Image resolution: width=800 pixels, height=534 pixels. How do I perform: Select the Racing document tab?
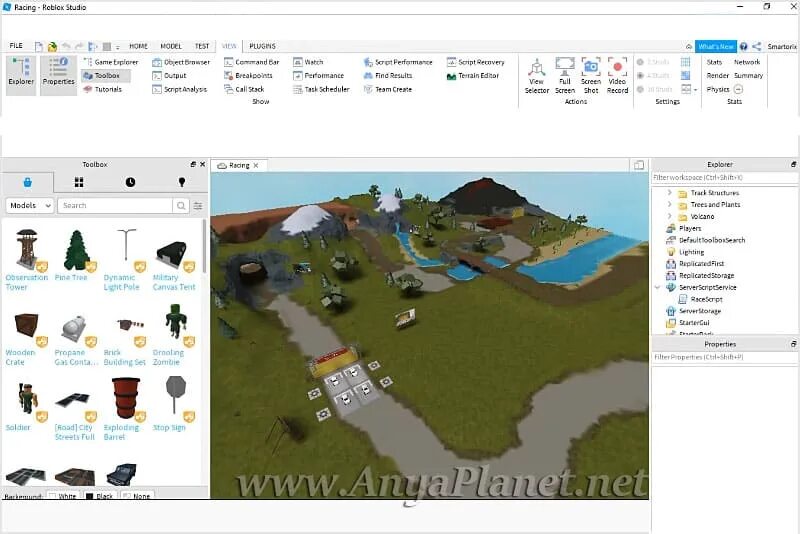point(238,165)
